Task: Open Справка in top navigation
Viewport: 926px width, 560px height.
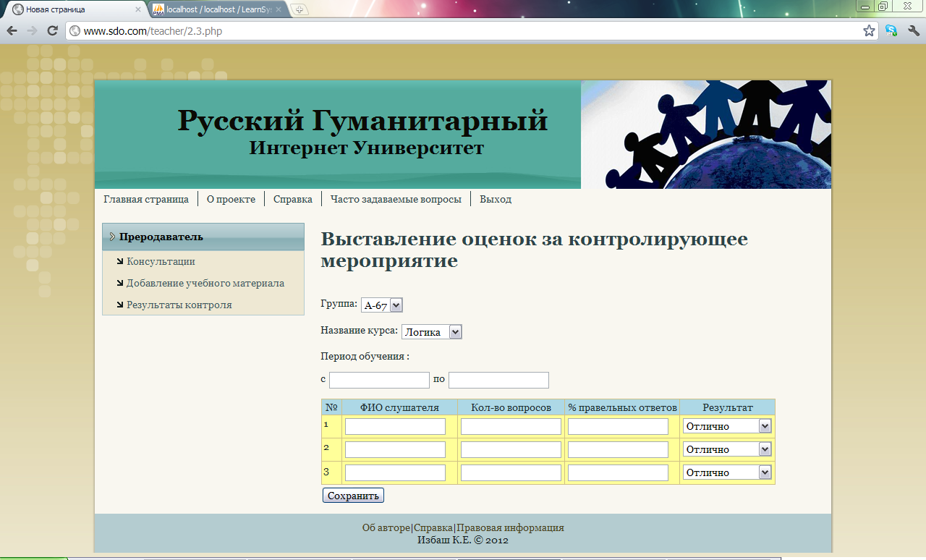Action: [293, 199]
